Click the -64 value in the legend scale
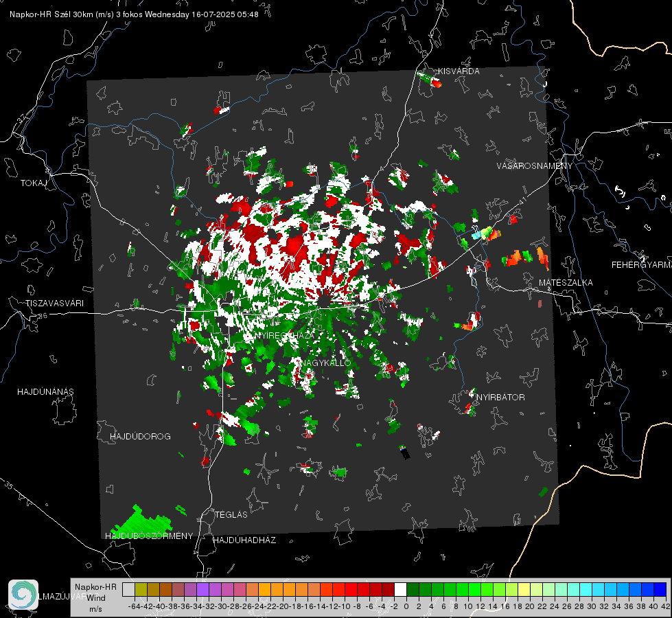672x618 pixels. pyautogui.click(x=135, y=606)
